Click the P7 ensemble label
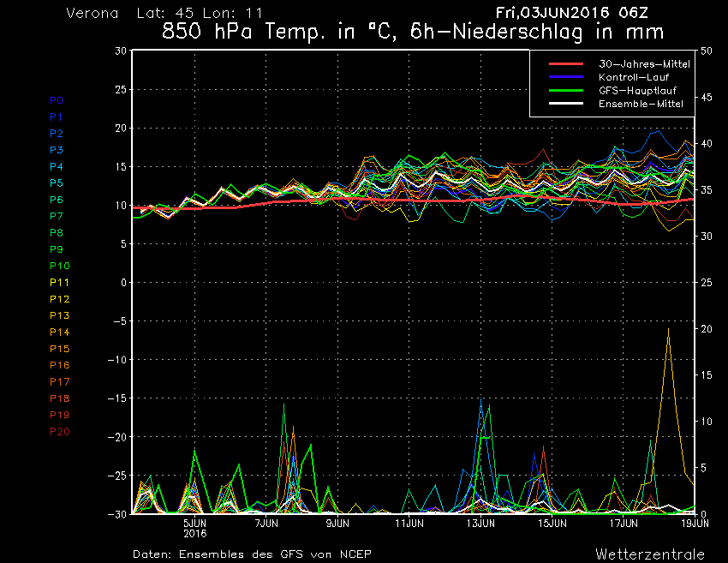 (x=57, y=216)
